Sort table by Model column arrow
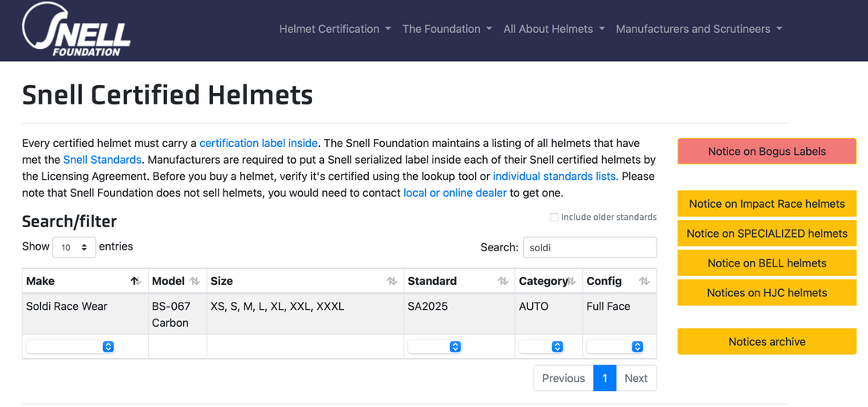The height and width of the screenshot is (407, 868). point(194,281)
